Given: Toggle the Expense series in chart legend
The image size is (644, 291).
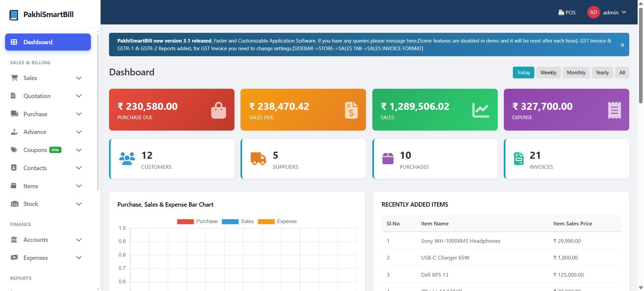Looking at the screenshot, I should pos(277,221).
